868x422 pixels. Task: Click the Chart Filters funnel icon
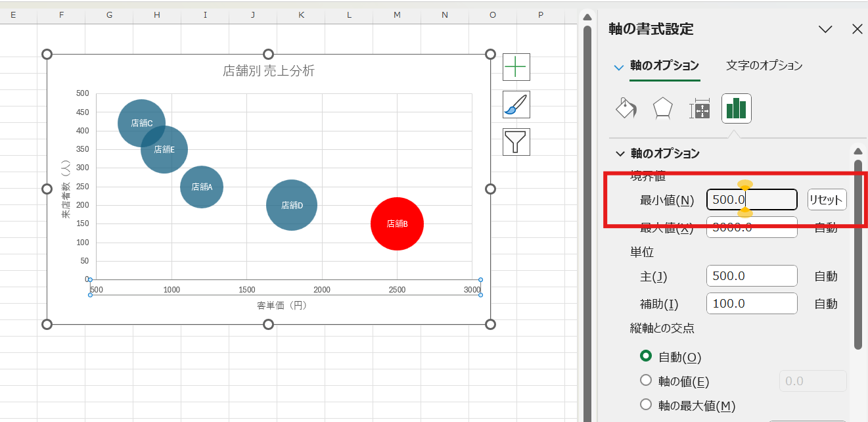click(x=515, y=141)
